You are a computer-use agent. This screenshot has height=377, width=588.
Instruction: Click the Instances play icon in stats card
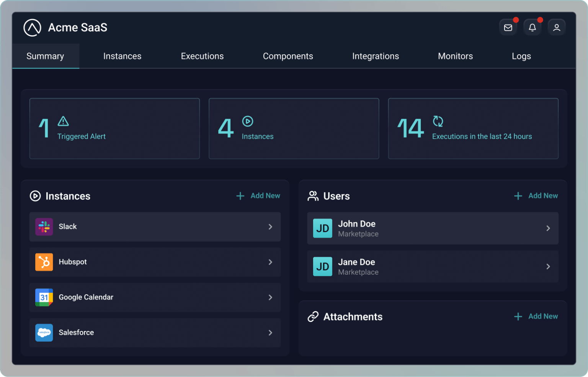click(x=248, y=121)
